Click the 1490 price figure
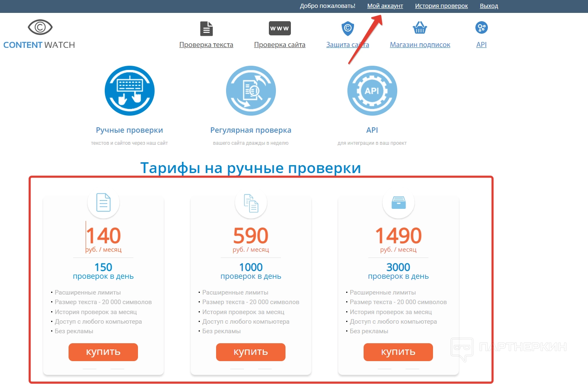The image size is (588, 384). coord(399,235)
